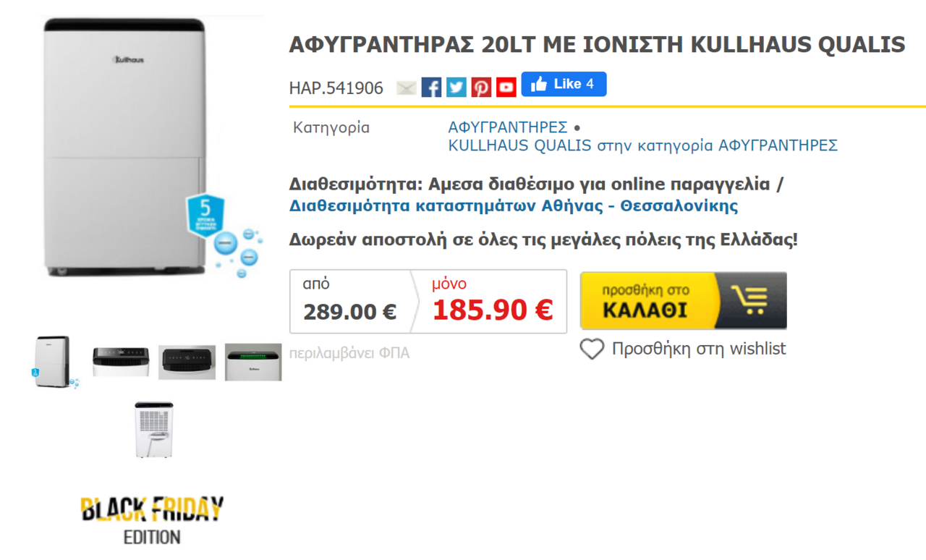Select second thumbnail showing top control panel
Screen dimensions: 926x560
(121, 362)
